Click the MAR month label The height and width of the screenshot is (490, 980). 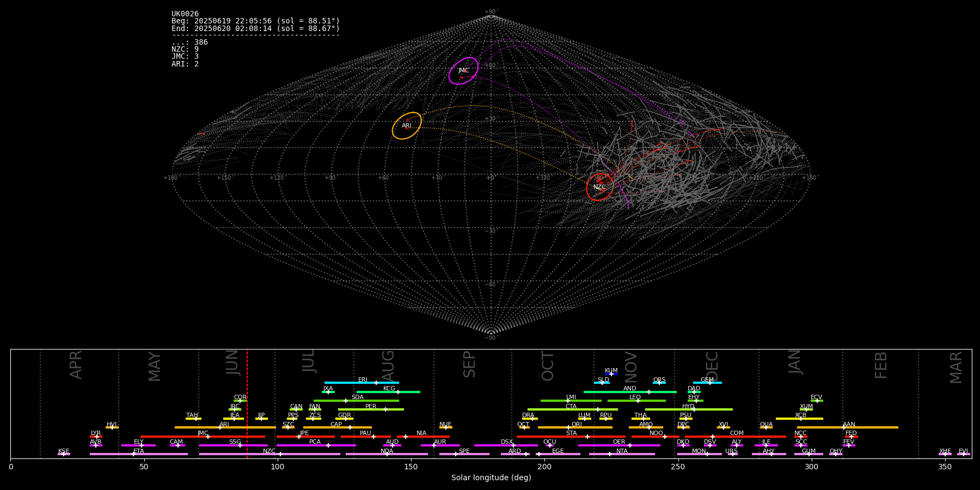(x=956, y=367)
